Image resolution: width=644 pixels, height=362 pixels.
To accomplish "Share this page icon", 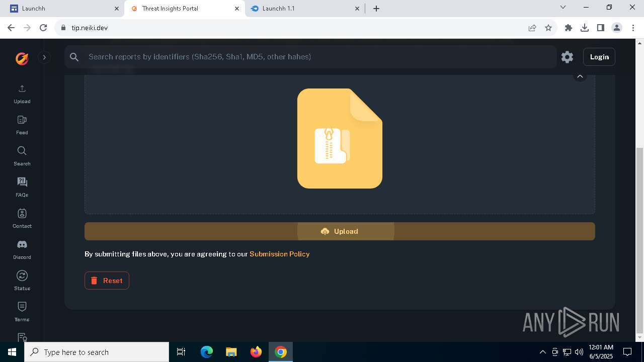I will click(532, 28).
